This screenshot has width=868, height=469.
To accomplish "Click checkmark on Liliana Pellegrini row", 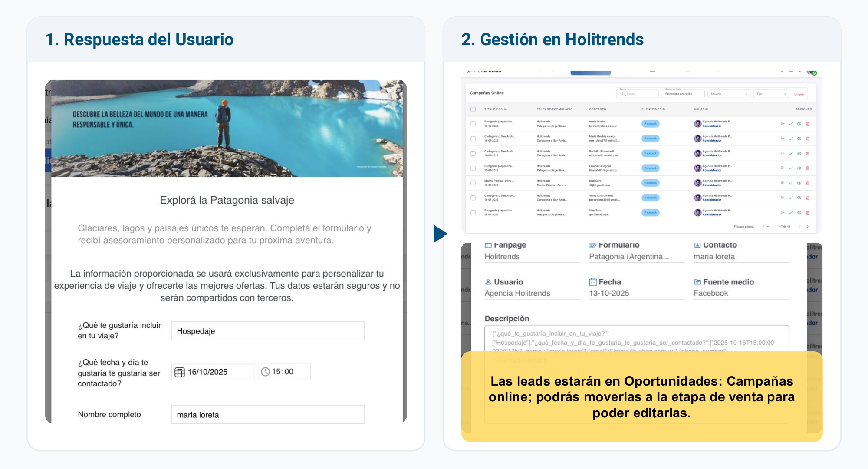I will (791, 168).
